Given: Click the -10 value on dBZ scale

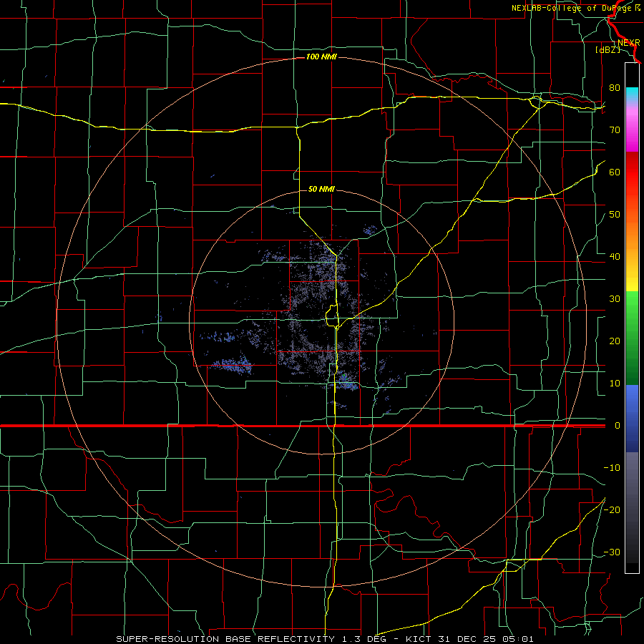Looking at the screenshot, I should click(x=612, y=468).
